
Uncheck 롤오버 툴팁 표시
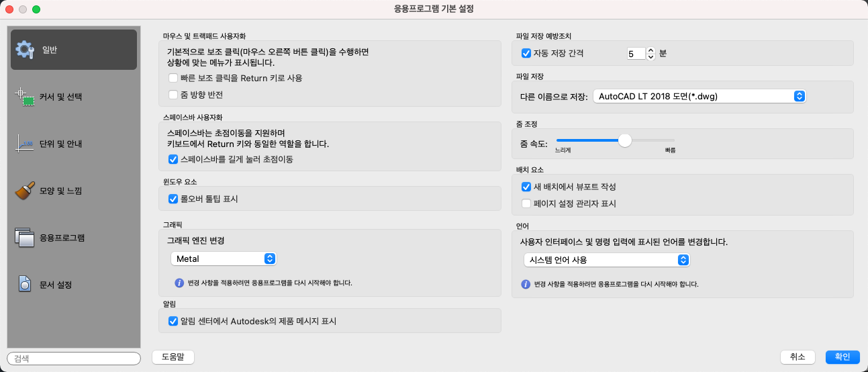point(173,199)
